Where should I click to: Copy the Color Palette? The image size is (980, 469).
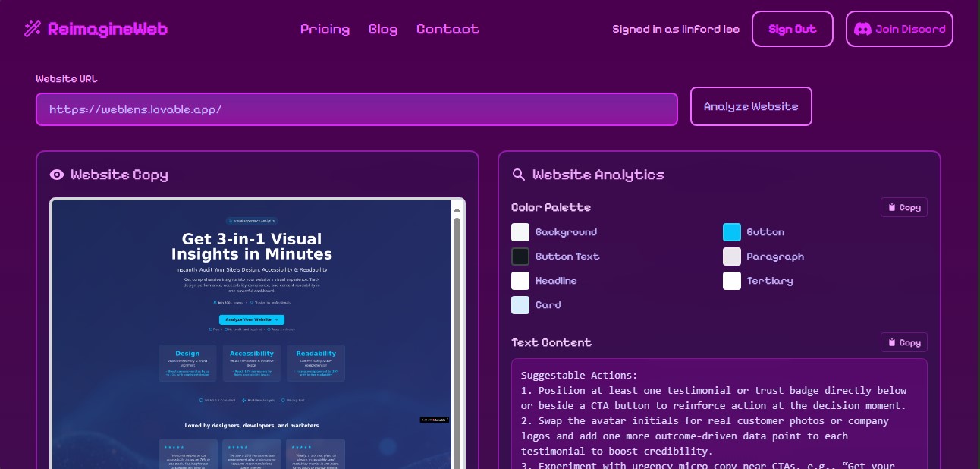[904, 207]
